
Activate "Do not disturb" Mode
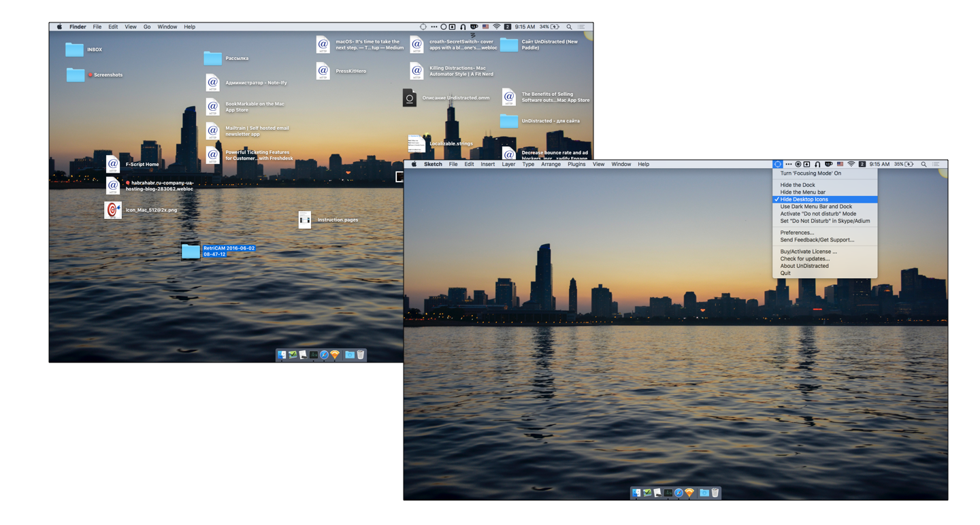tap(825, 214)
